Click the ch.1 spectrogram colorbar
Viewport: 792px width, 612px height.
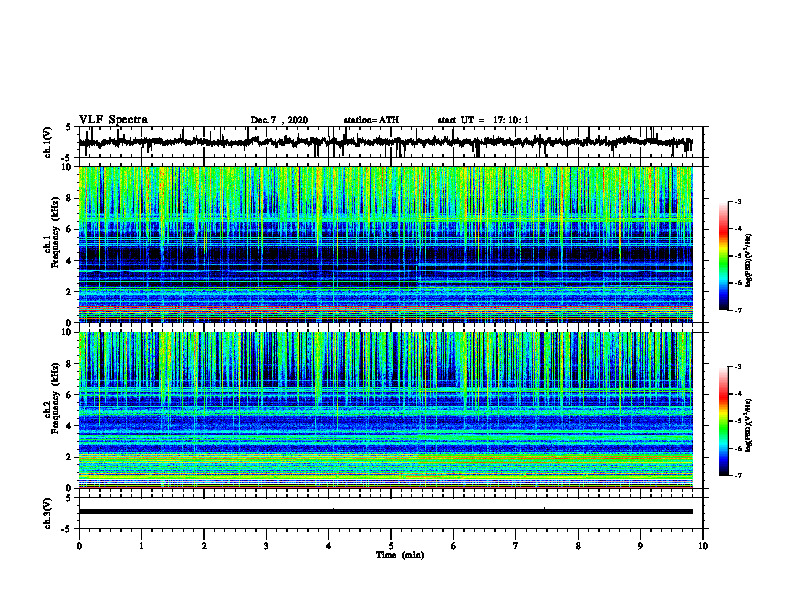coord(724,256)
